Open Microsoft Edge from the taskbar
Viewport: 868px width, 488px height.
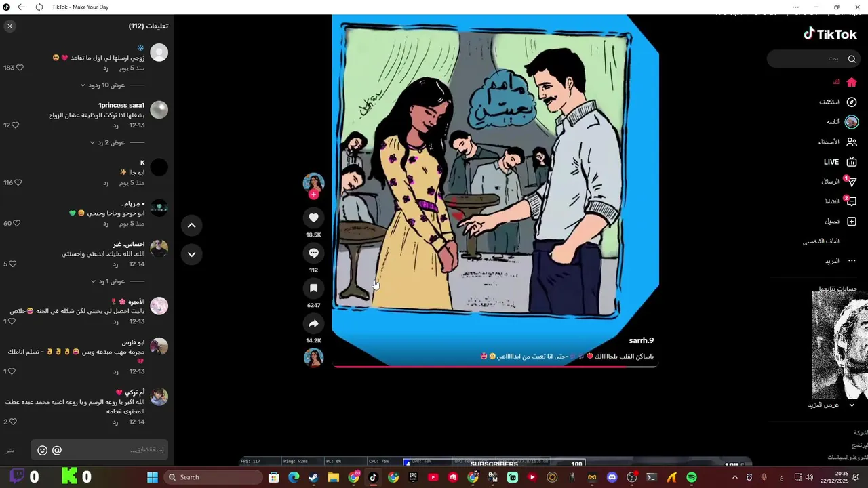point(294,477)
